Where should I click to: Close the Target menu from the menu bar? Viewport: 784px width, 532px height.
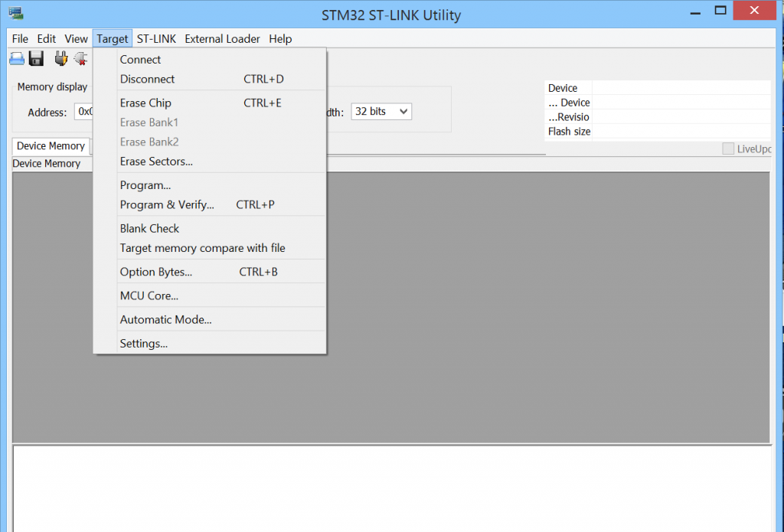(x=113, y=39)
